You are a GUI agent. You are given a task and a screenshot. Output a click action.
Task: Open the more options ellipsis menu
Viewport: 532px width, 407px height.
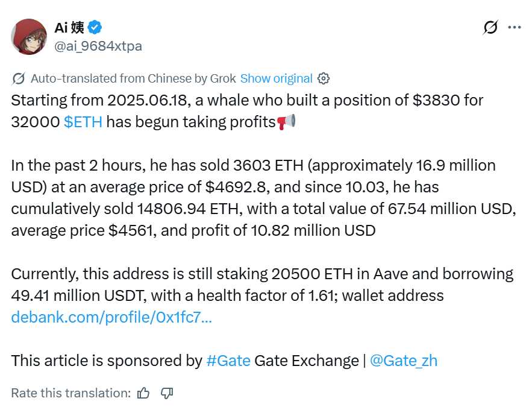(514, 28)
